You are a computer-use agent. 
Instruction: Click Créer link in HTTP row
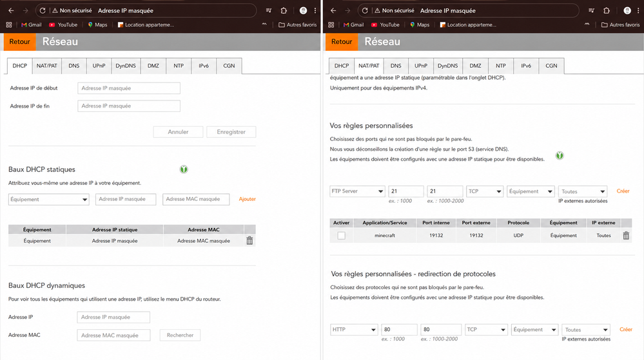tap(626, 329)
